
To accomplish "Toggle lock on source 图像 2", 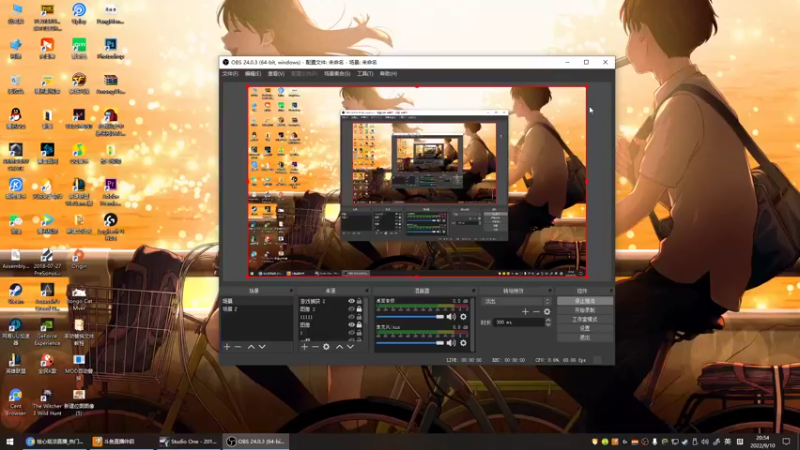I will (359, 309).
